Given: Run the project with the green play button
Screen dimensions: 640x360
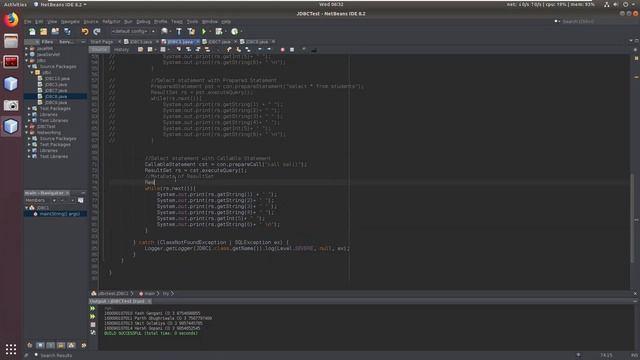Looking at the screenshot, I should [204, 31].
